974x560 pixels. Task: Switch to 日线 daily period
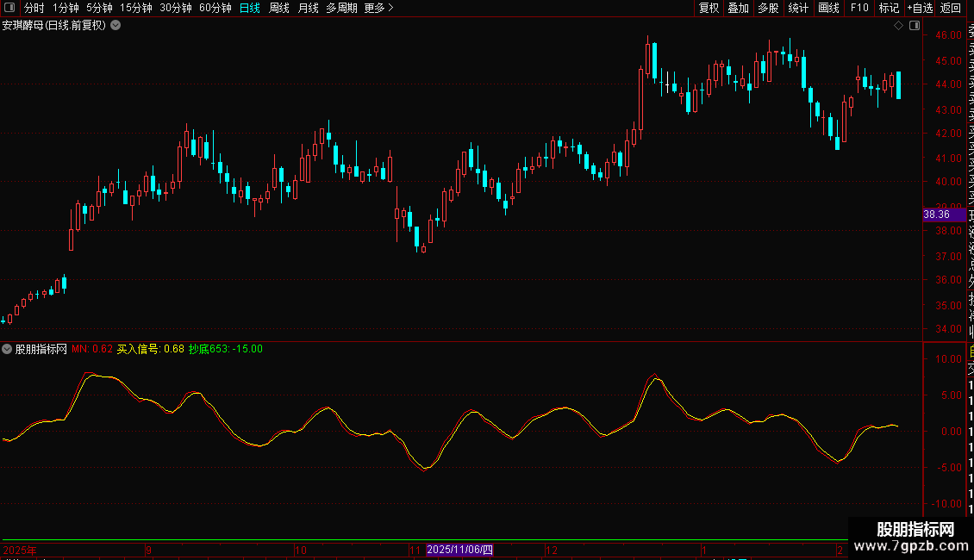(x=249, y=8)
